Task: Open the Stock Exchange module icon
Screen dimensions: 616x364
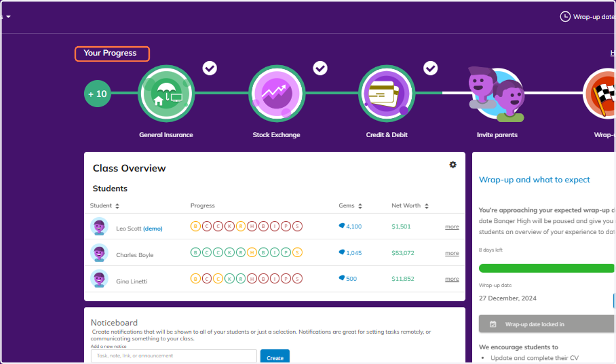Action: click(277, 93)
